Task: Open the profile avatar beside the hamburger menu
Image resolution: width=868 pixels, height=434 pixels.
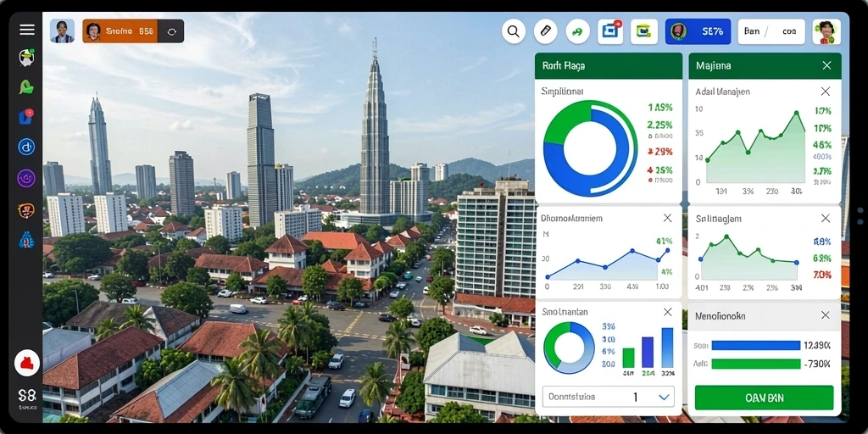Action: coord(62,31)
